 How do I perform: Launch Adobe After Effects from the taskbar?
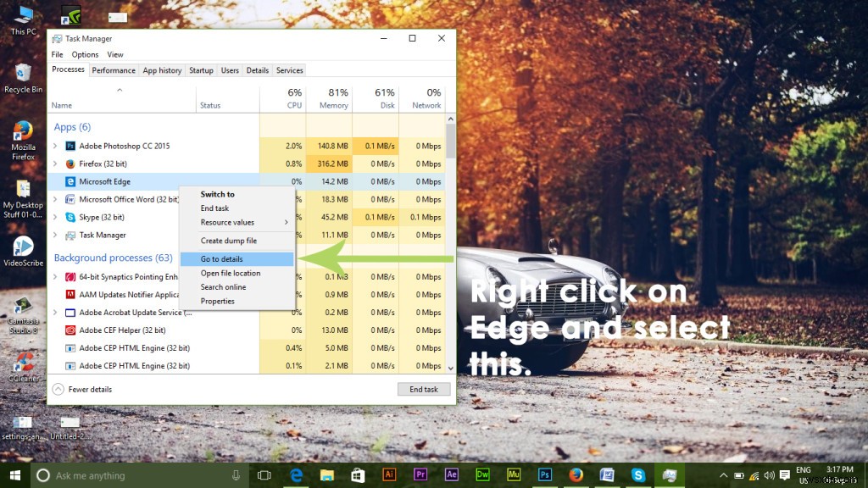point(451,475)
